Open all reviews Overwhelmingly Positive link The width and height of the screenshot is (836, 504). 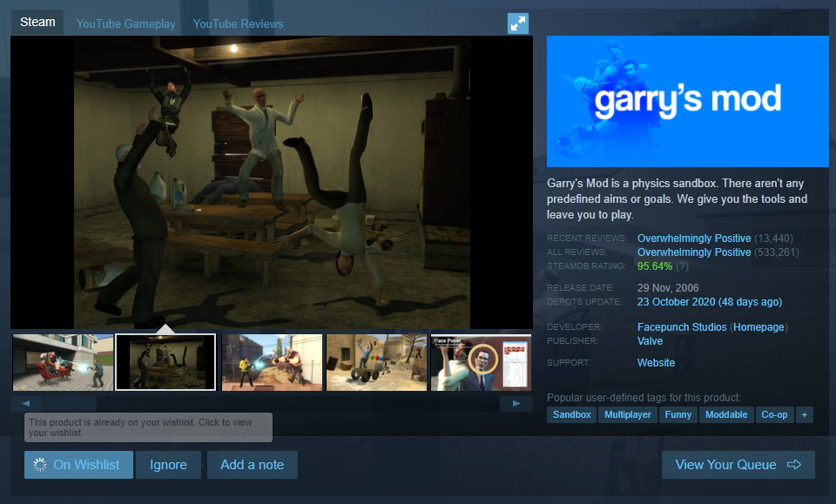(x=694, y=252)
